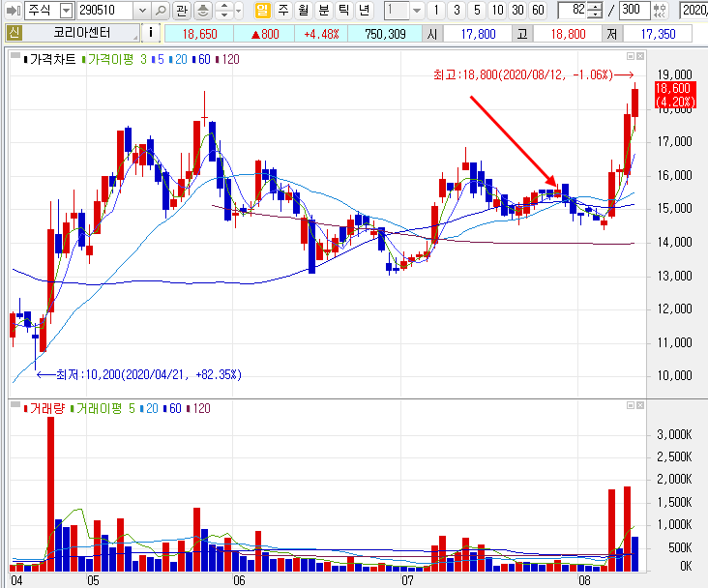Click the stock name 코리아센터
This screenshot has width=708, height=588.
click(81, 33)
